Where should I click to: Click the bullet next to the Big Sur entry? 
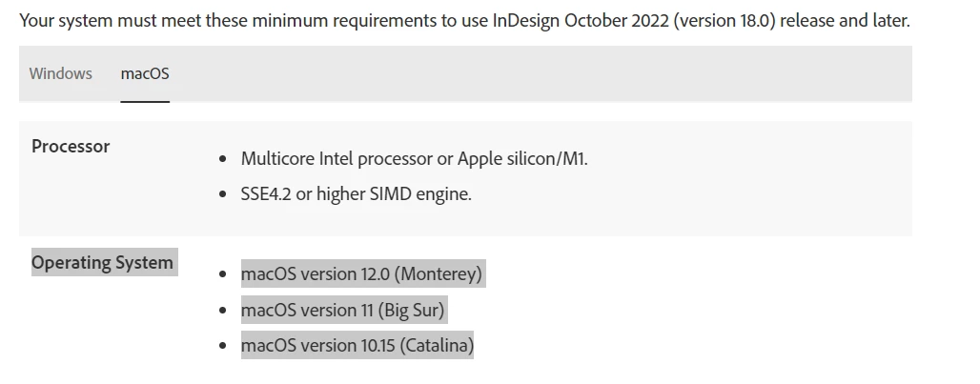[223, 311]
